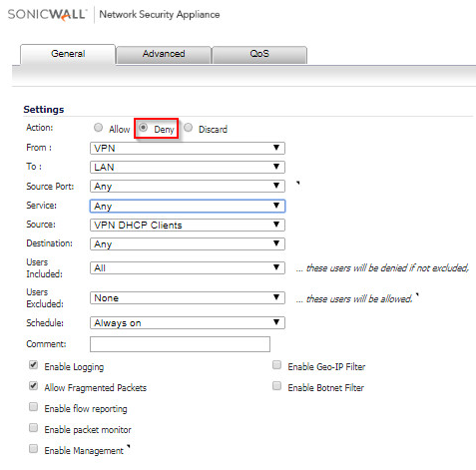This screenshot has width=476, height=470.
Task: Toggle the Allow Fragmented Packets checkbox
Action: click(x=33, y=386)
